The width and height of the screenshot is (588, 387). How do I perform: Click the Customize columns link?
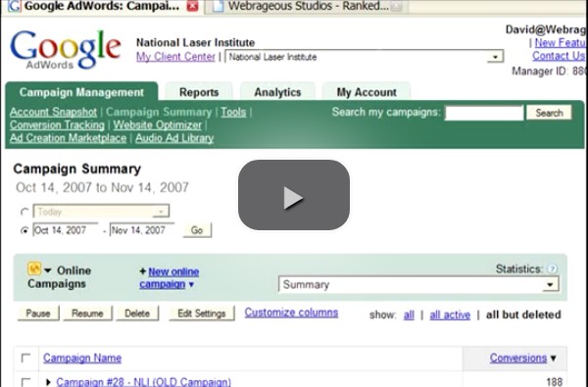[x=291, y=313]
